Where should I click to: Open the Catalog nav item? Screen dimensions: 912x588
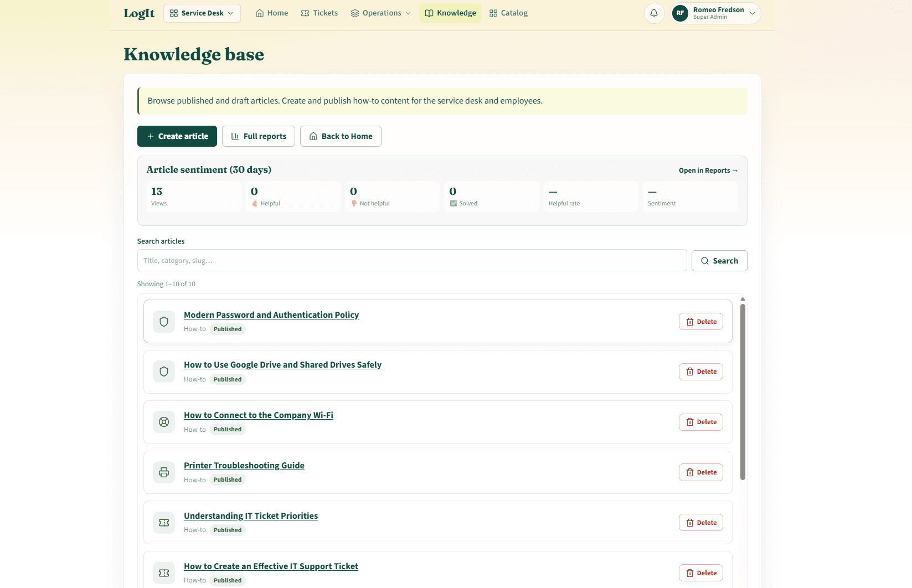[508, 13]
